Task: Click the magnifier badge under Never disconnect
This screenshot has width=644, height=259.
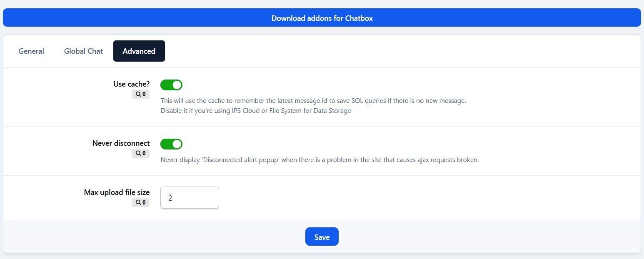Action: coord(140,154)
